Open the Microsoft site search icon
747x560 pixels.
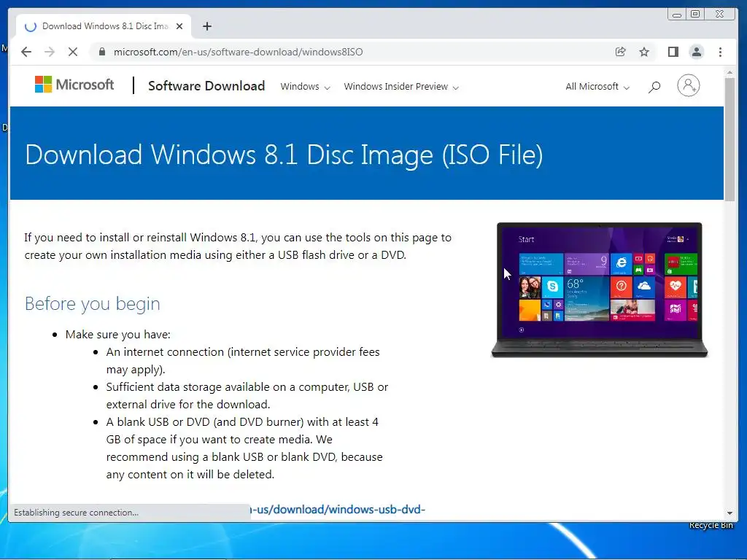pos(654,87)
